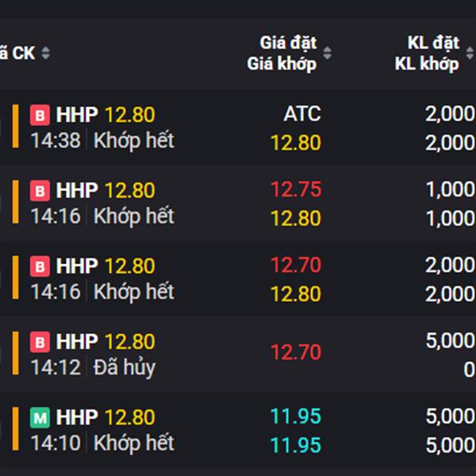Click the red B badge on ATC order
This screenshot has width=476, height=476.
click(x=40, y=116)
